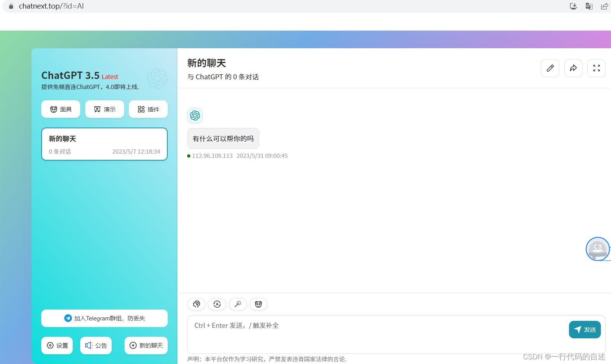Open the 面具 masks button
The width and height of the screenshot is (611, 364).
(x=61, y=109)
